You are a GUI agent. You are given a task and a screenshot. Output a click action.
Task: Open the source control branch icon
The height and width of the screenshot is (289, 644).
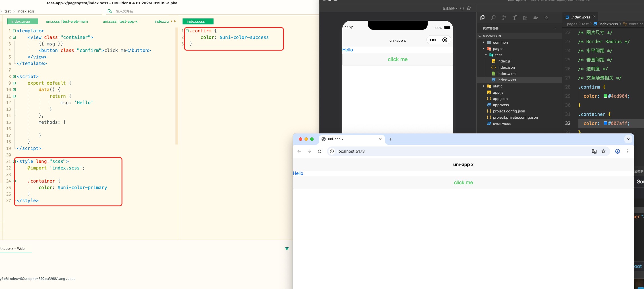coord(504,18)
